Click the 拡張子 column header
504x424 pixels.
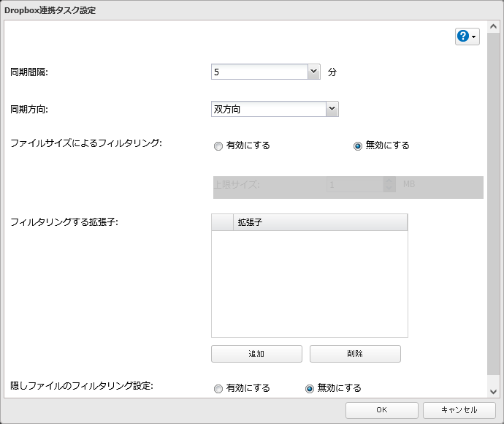click(x=320, y=222)
